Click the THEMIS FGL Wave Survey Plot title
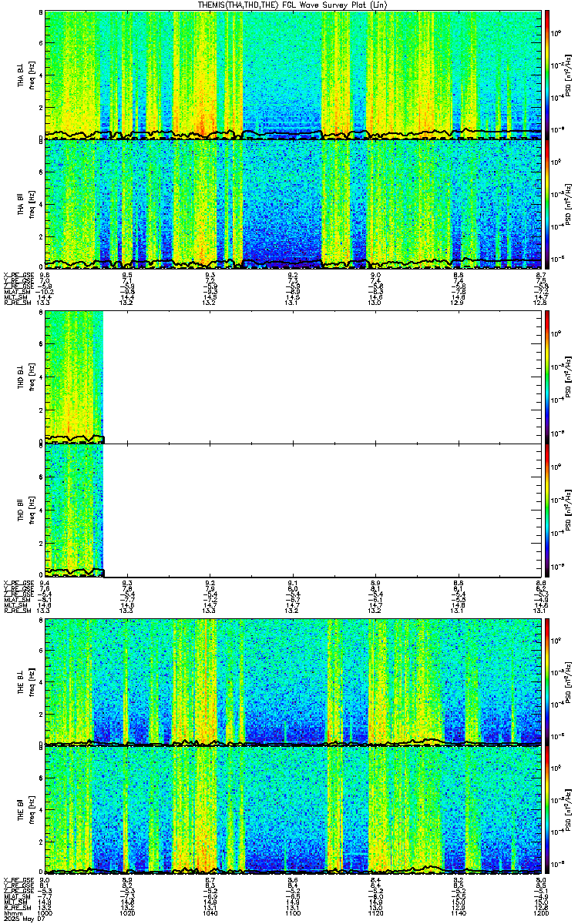Screen dimensions: 578x924 [x=293, y=5]
